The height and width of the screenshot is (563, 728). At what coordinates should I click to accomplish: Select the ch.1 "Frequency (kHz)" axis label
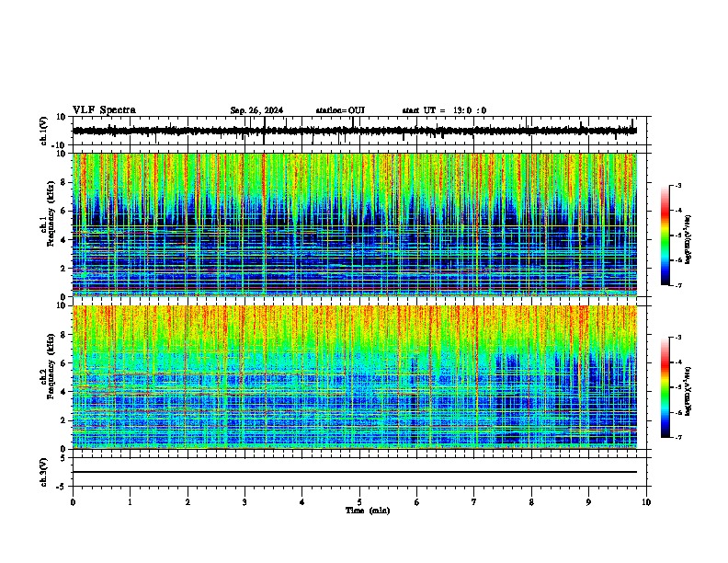coord(51,214)
